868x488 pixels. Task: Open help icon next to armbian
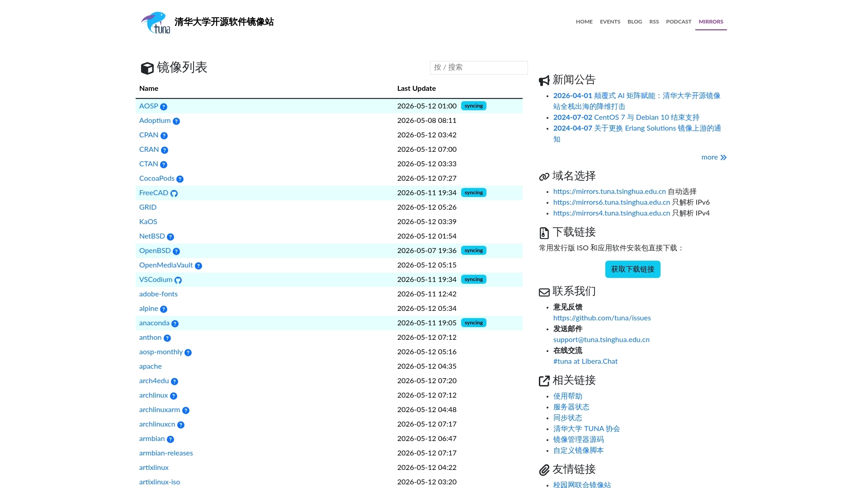(x=170, y=439)
